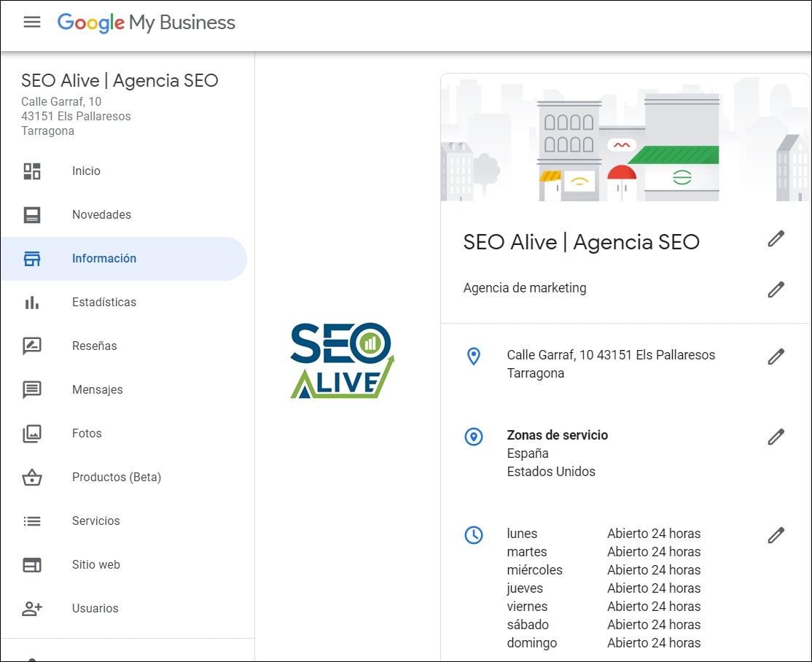Open Estadísticas via the bar chart icon
Screen dimensions: 812x662
pos(32,302)
